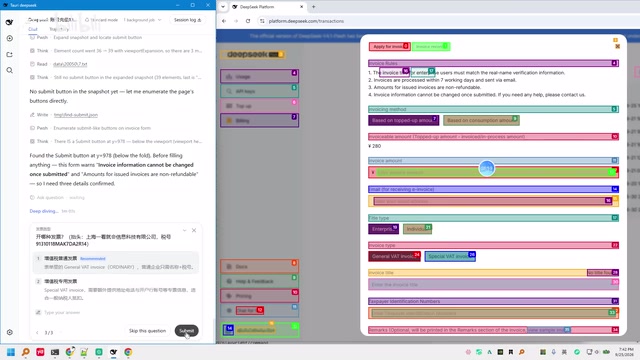
Task: Open the Session log button
Action: (187, 20)
